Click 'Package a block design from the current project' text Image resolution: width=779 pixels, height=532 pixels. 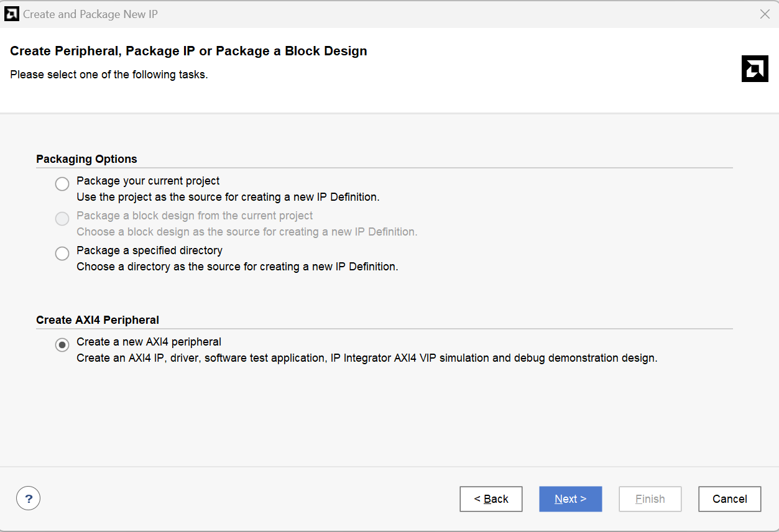(x=195, y=216)
